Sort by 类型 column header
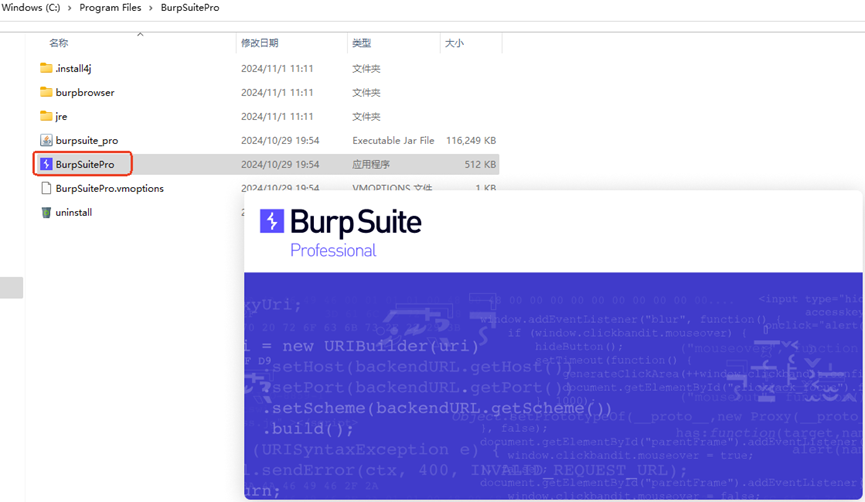This screenshot has width=865, height=502. click(x=362, y=43)
